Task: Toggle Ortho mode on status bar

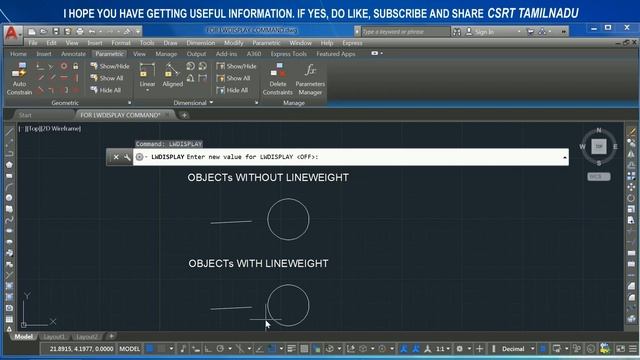Action: [208, 349]
